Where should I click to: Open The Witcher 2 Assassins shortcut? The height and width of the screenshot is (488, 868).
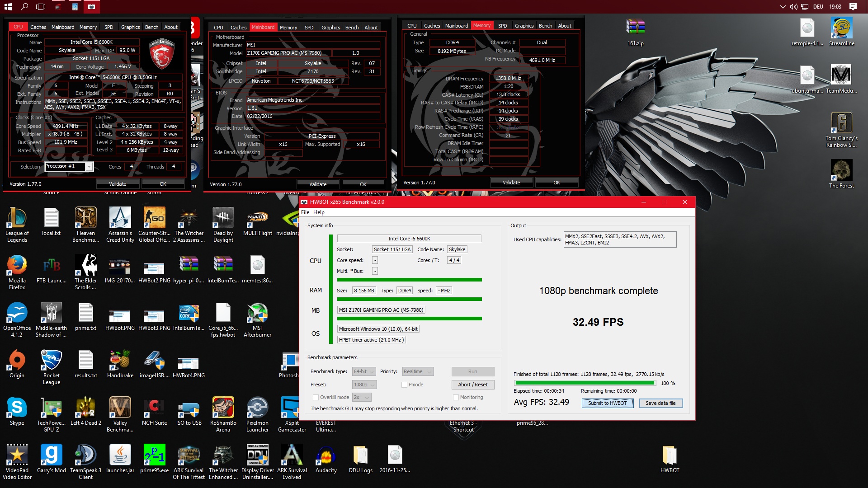(x=189, y=225)
